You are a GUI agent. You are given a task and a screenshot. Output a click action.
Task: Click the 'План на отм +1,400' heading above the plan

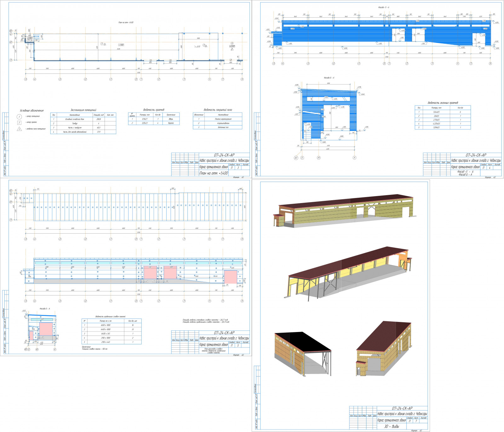click(126, 22)
